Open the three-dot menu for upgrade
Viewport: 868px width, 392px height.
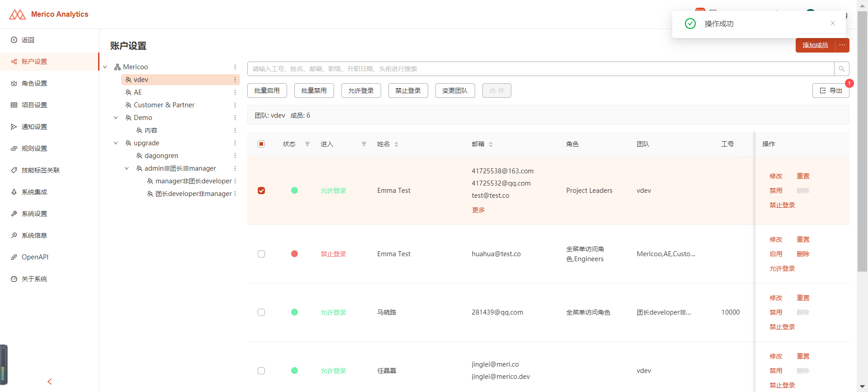point(235,143)
